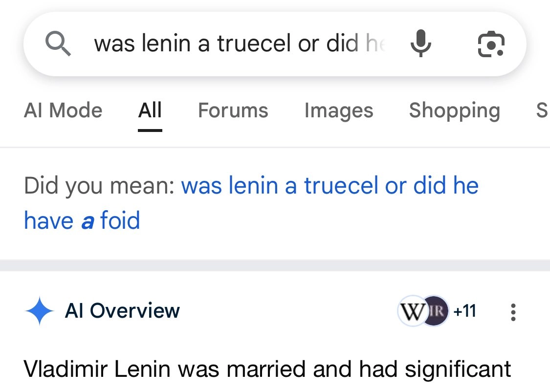Viewport: 550px width, 392px height.
Task: Open the Wikipedia source icon
Action: (x=412, y=311)
